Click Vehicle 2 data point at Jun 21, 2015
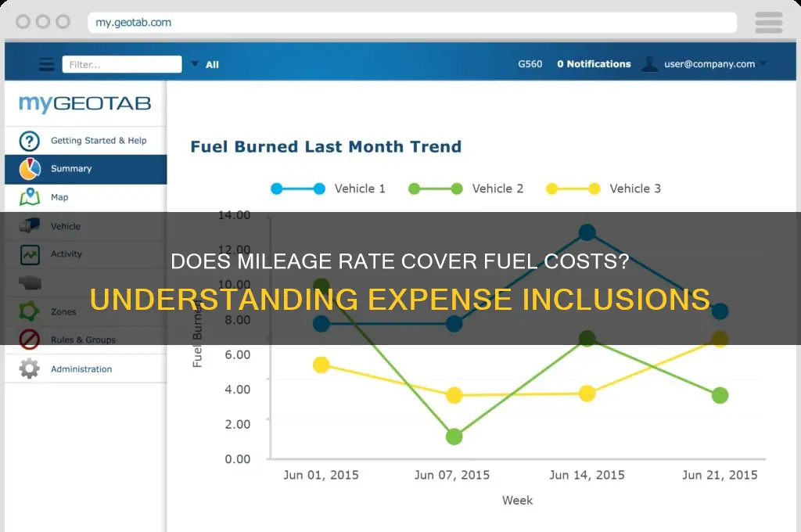 pyautogui.click(x=720, y=395)
